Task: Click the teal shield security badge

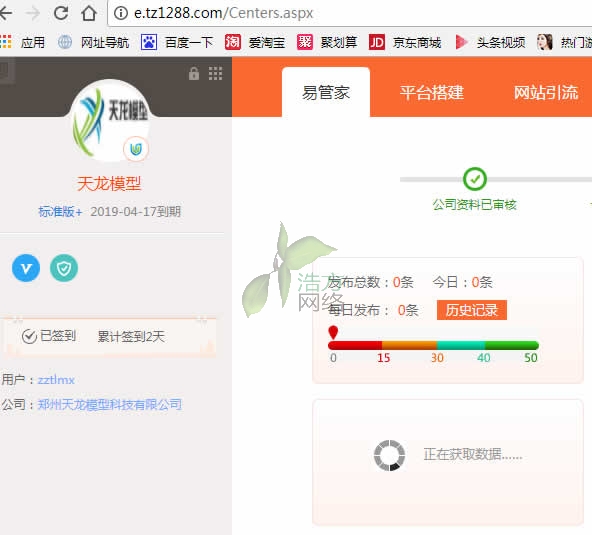Action: coord(64,268)
